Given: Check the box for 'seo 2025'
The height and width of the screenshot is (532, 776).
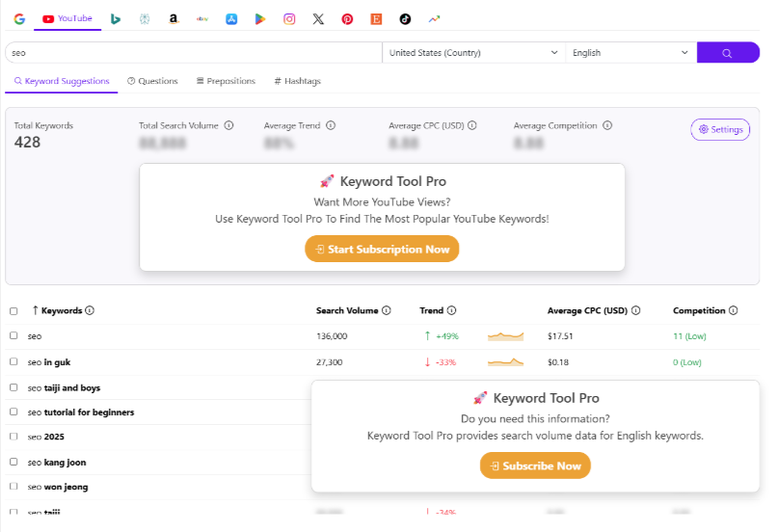Looking at the screenshot, I should 13,437.
